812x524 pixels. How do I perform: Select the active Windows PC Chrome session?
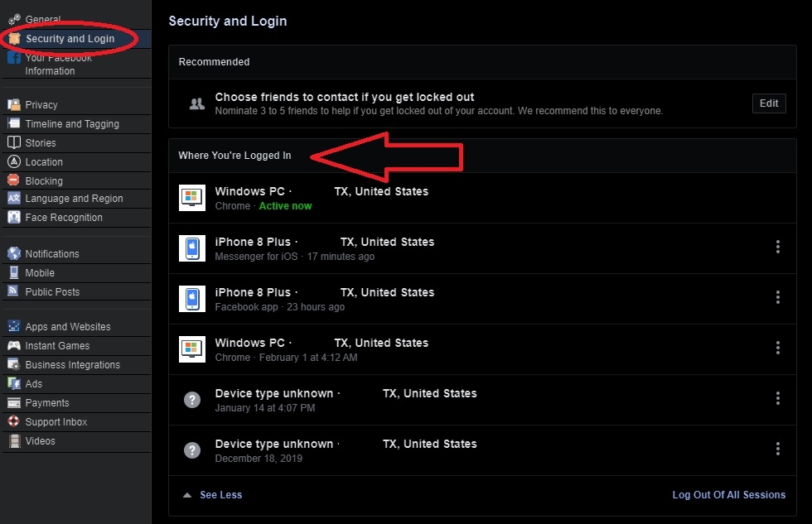coord(321,198)
